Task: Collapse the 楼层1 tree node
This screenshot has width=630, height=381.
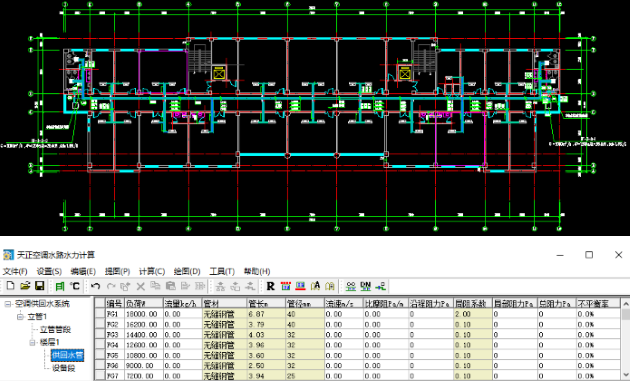Action: coord(32,342)
